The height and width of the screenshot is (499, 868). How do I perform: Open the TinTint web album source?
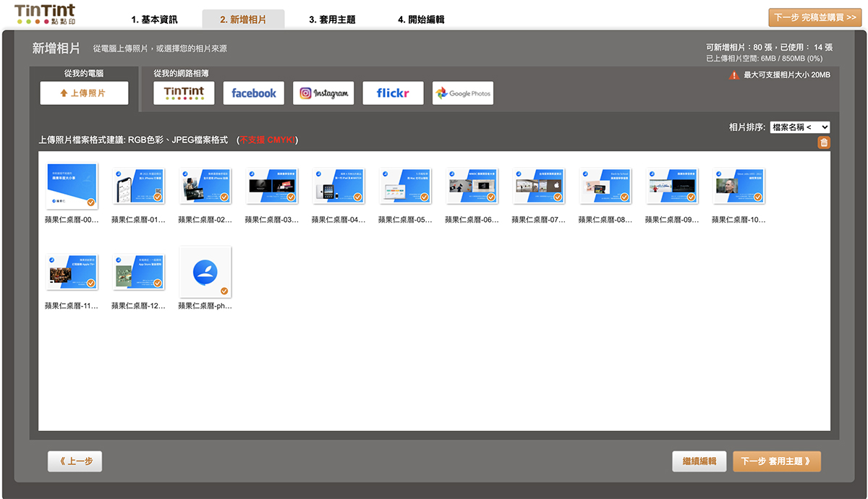[184, 93]
